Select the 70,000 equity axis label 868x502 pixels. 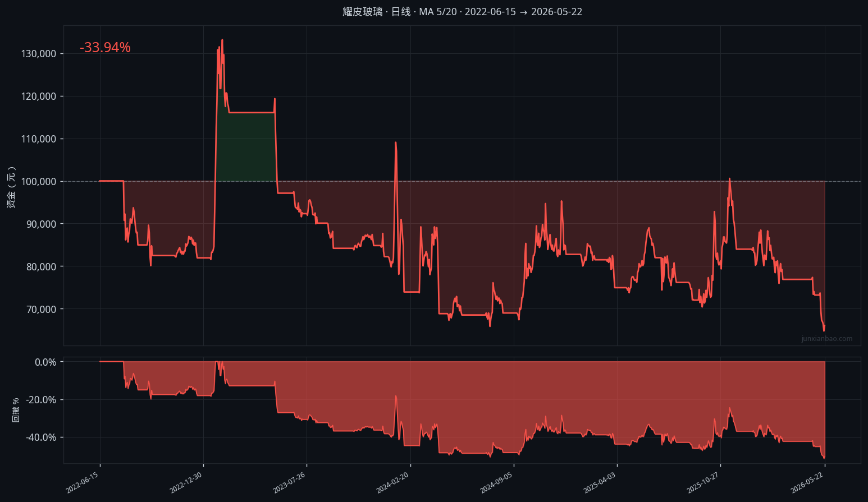coord(40,310)
